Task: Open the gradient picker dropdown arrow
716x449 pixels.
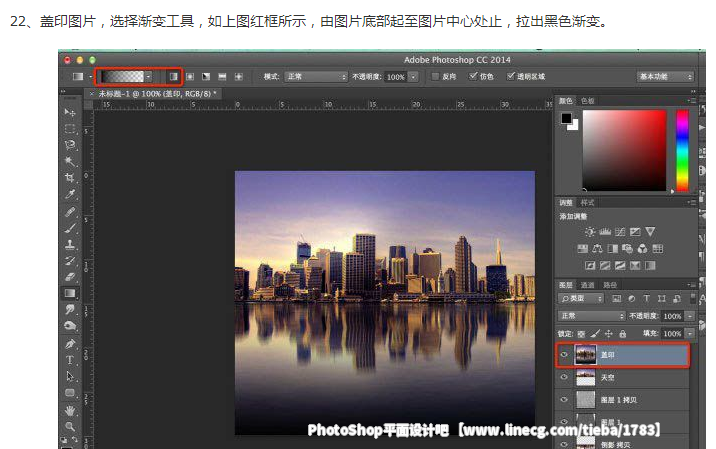Action: pyautogui.click(x=148, y=77)
